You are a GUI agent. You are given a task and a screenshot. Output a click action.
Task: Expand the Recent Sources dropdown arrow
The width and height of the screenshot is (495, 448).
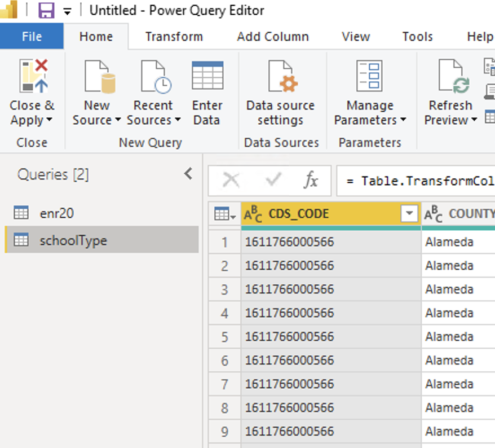click(x=178, y=120)
